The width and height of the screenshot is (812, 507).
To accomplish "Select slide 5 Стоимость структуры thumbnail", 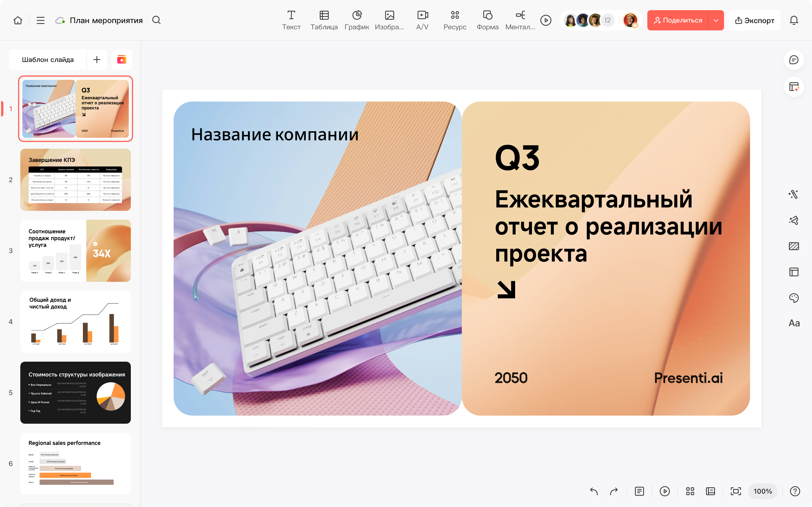I will click(x=76, y=392).
